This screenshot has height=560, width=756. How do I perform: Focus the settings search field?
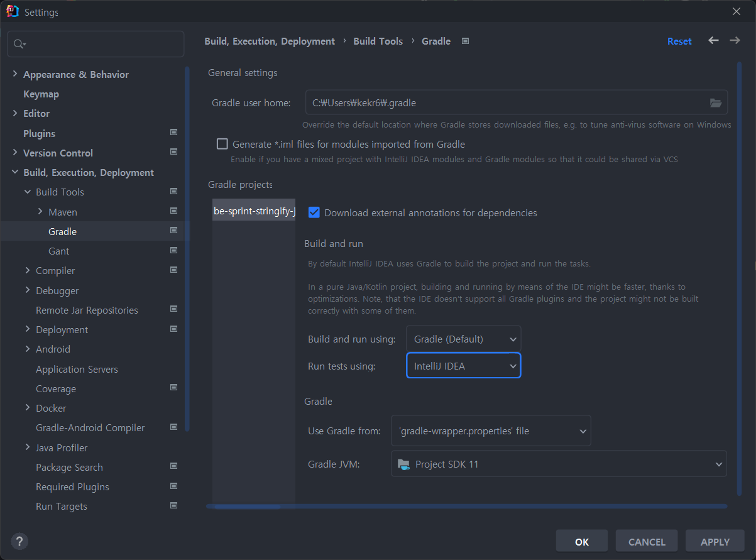pyautogui.click(x=96, y=44)
